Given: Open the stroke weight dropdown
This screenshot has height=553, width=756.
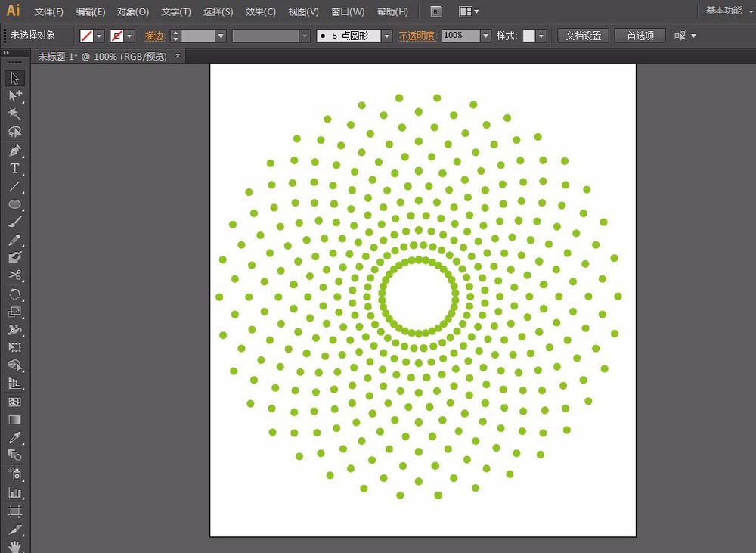Looking at the screenshot, I should click(x=221, y=36).
